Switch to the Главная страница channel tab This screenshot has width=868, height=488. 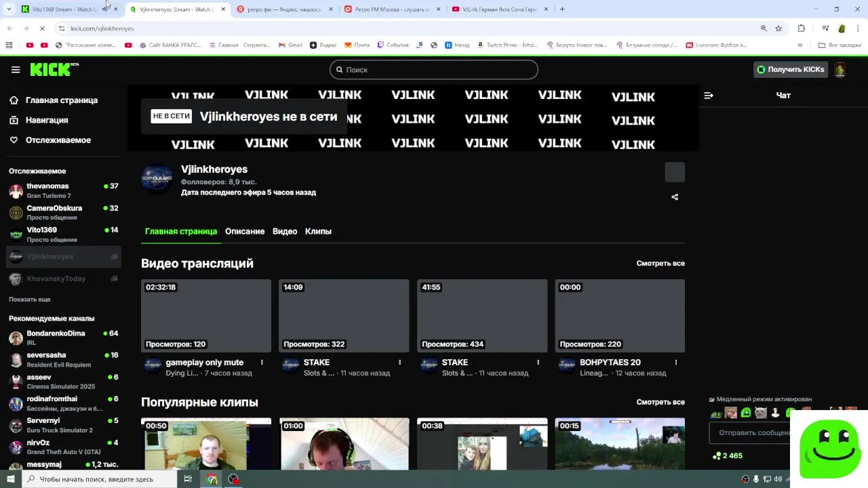coord(181,231)
